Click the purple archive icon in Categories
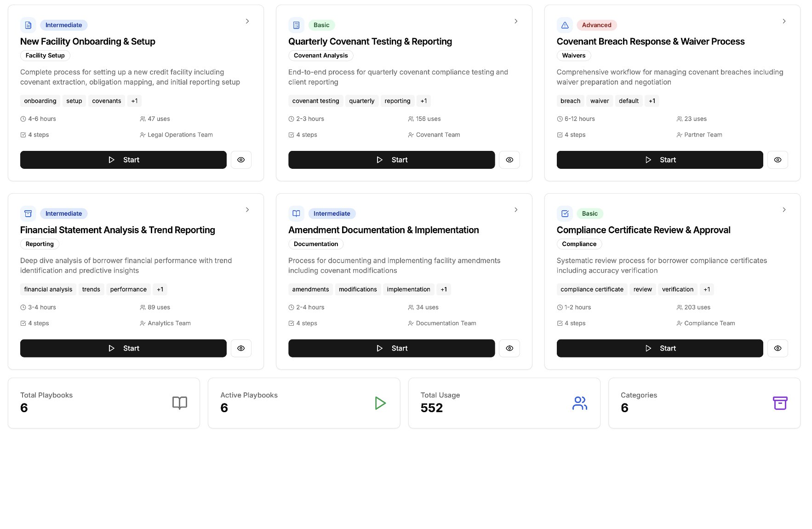Screen dimensions: 812x529 point(780,403)
